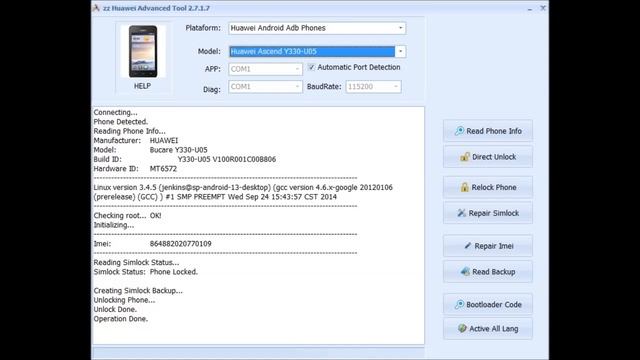Click the Huawei phone picture above HELP
The width and height of the screenshot is (640, 360).
tap(143, 51)
